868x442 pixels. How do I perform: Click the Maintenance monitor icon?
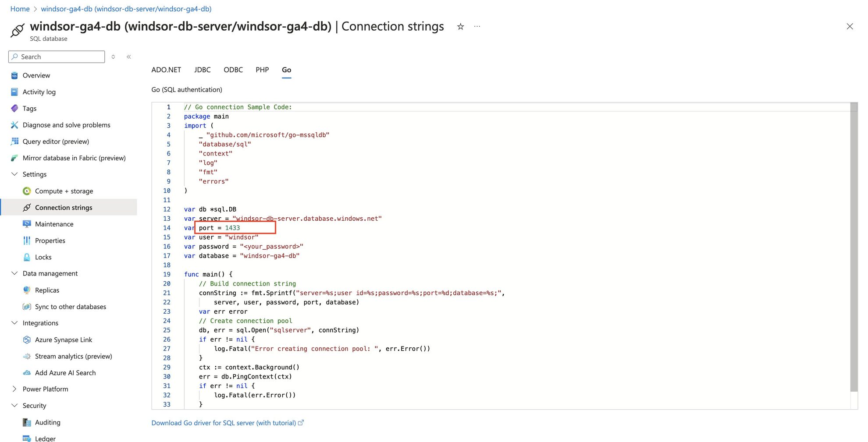[x=27, y=224]
